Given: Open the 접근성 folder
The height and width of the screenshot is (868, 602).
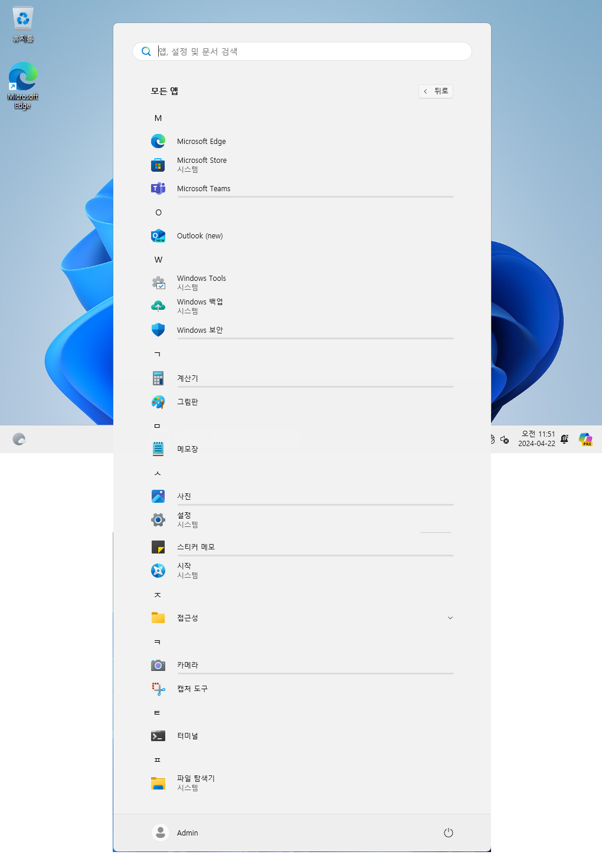Looking at the screenshot, I should tap(302, 618).
